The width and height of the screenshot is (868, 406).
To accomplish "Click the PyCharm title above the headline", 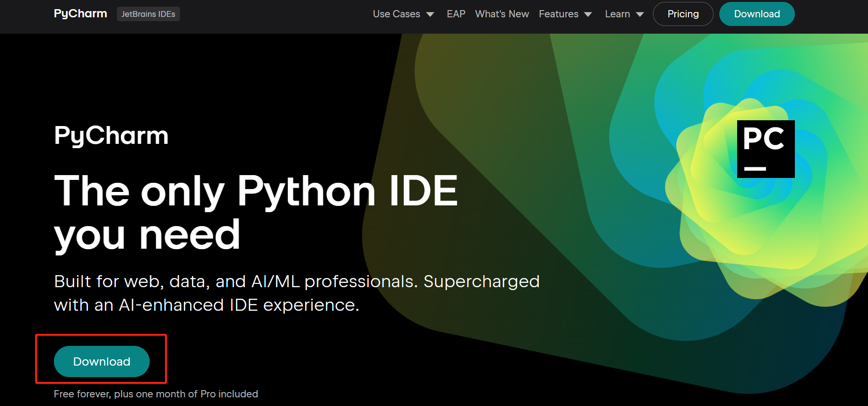I will 111,136.
